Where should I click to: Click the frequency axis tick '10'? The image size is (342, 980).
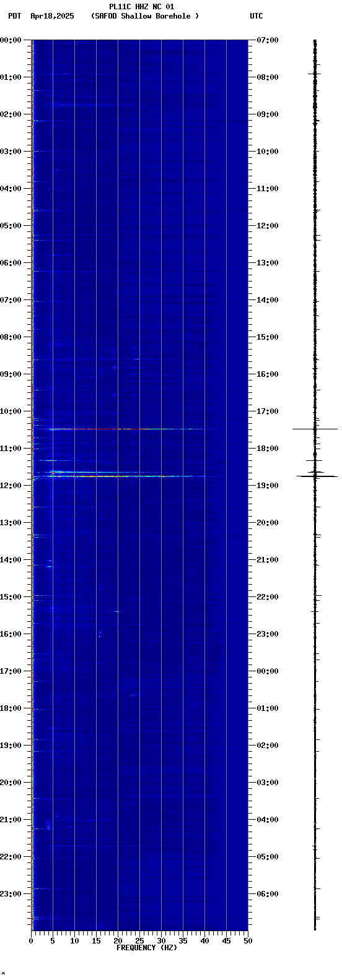tap(74, 941)
